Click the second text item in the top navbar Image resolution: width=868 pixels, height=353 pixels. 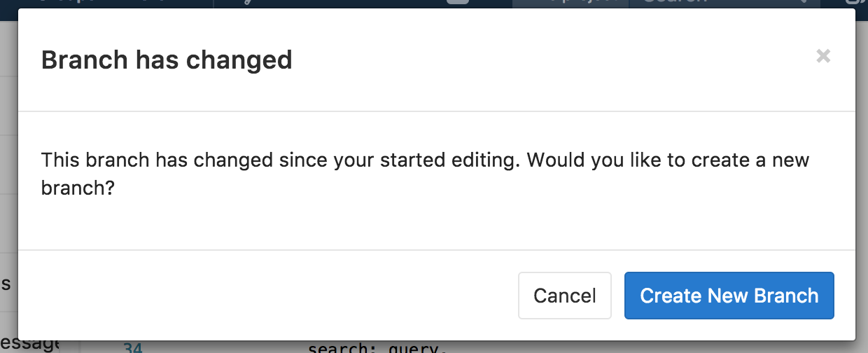(248, 3)
